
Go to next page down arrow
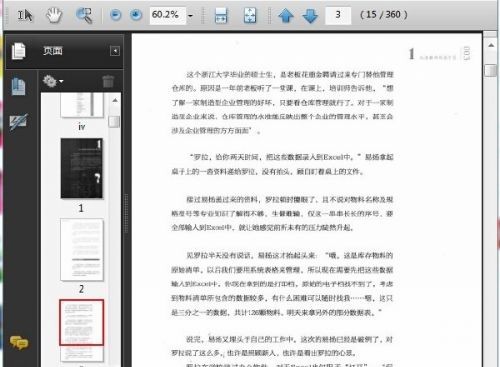pos(310,15)
